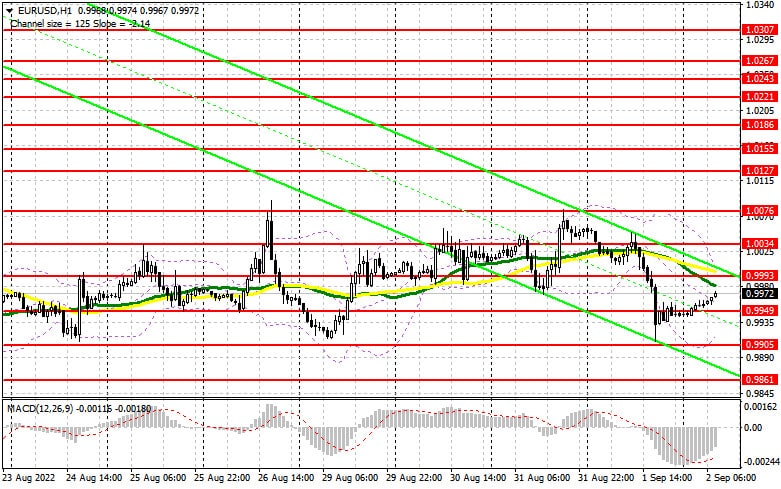Click the 25 Aug 06:00 time label

(158, 478)
